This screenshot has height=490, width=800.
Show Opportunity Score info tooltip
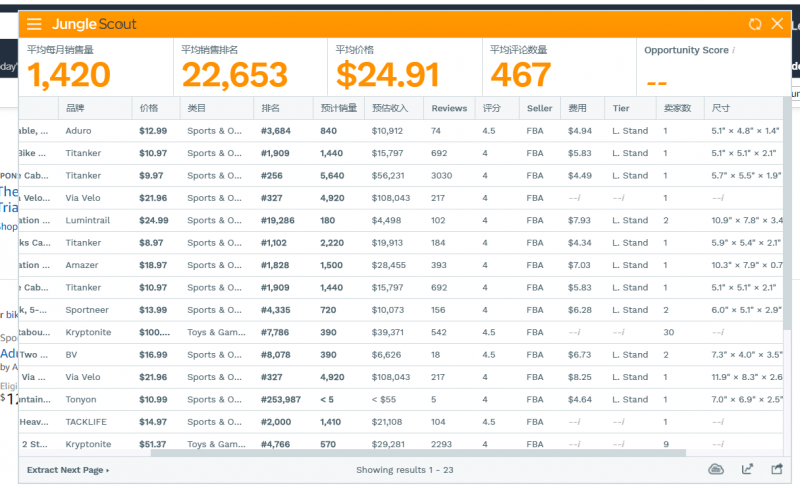tap(734, 50)
